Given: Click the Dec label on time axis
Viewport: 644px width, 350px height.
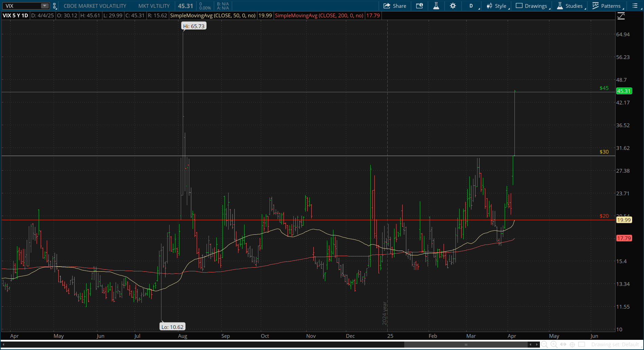Looking at the screenshot, I should click(350, 336).
